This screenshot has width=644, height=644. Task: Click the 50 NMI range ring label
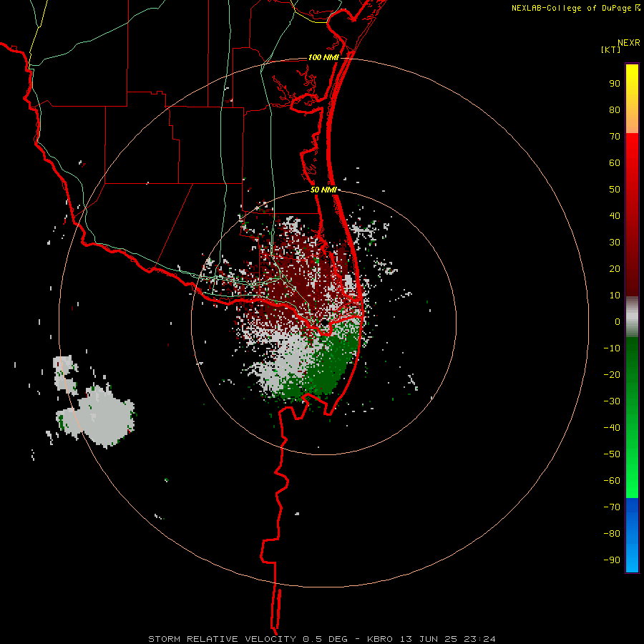(x=323, y=190)
